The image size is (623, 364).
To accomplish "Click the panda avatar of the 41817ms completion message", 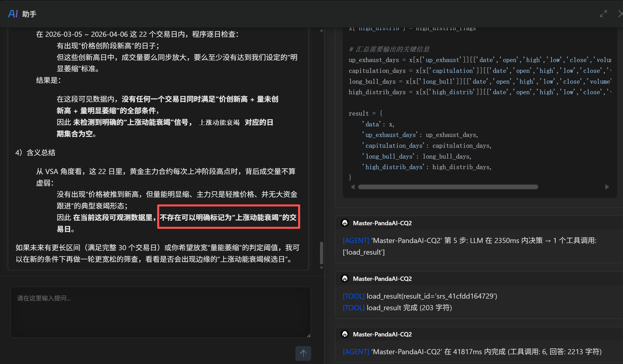I will tap(345, 334).
